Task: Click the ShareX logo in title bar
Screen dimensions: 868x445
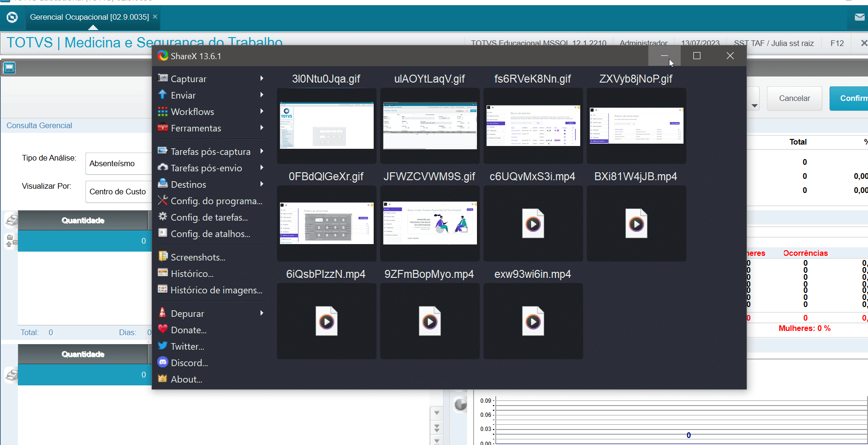Action: (x=163, y=56)
